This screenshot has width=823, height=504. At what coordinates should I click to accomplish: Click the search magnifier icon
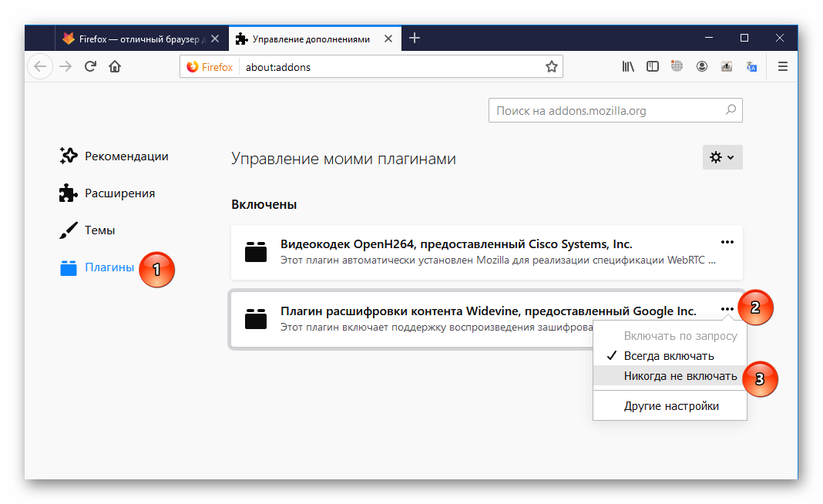pyautogui.click(x=731, y=110)
